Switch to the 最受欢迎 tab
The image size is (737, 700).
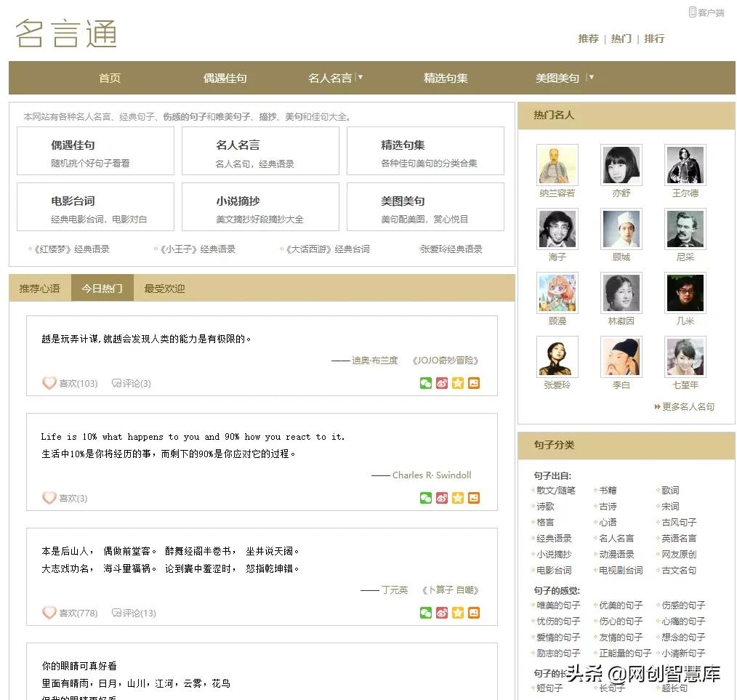point(163,288)
